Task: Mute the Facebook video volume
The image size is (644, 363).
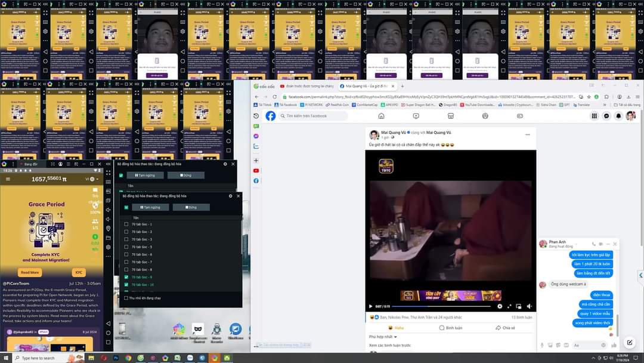Action: (529, 306)
